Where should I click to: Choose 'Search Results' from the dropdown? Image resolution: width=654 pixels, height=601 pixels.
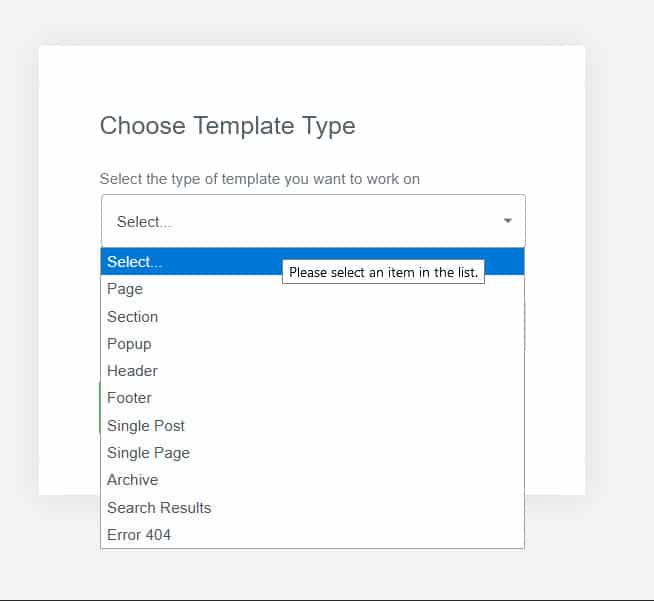tap(159, 508)
